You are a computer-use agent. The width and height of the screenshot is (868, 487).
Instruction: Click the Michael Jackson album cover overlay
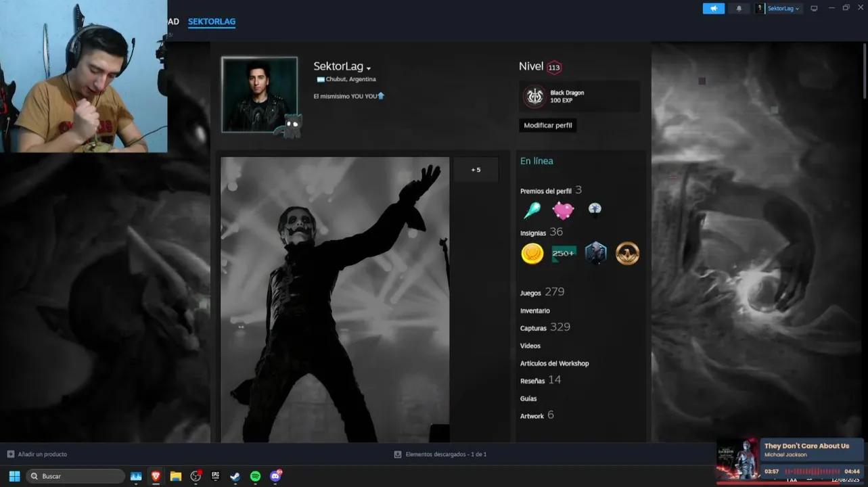click(x=738, y=460)
